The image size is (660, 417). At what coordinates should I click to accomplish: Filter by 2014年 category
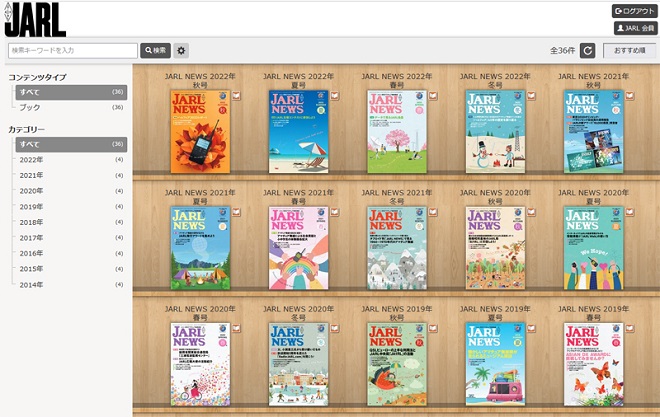71,285
